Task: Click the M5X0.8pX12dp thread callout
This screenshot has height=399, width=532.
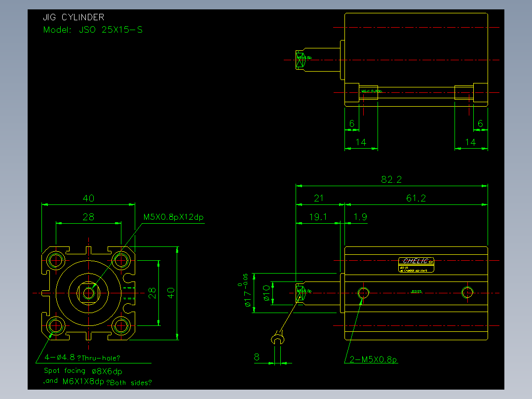Action: point(173,217)
